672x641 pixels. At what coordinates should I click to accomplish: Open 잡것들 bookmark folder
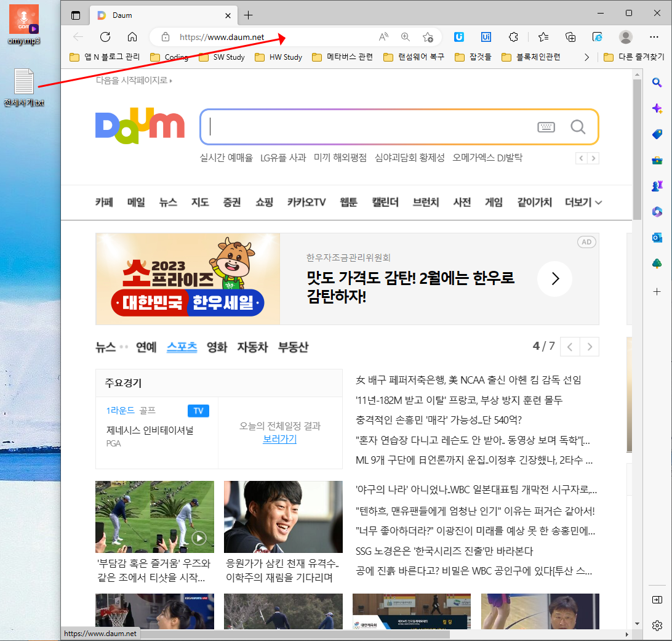point(473,57)
